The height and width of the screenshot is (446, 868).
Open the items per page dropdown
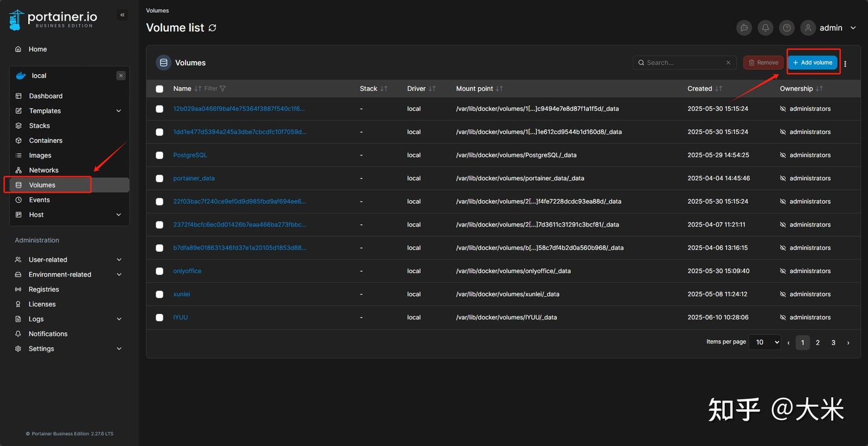tap(764, 342)
